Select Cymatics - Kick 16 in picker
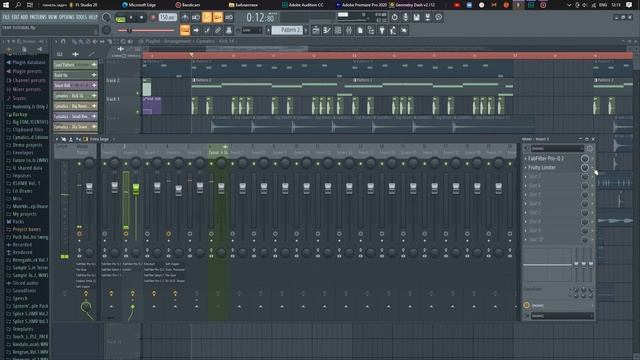Image resolution: width=640 pixels, height=360 pixels. (x=75, y=96)
